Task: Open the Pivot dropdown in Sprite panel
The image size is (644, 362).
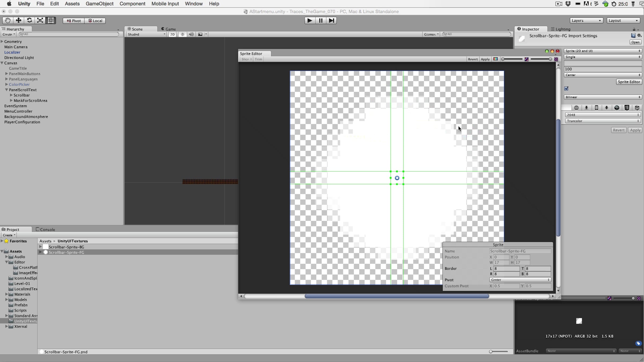Action: (520, 280)
